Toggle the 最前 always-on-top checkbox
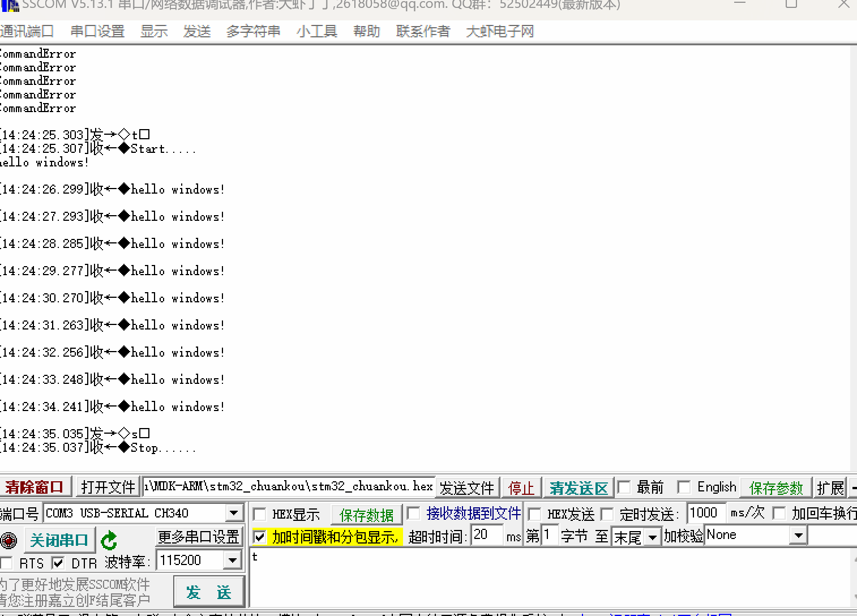 point(624,487)
